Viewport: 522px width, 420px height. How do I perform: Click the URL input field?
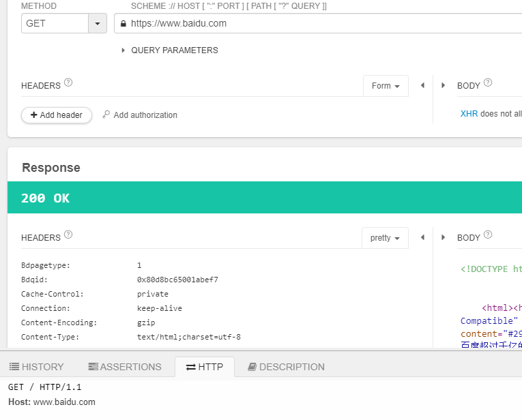[321, 23]
